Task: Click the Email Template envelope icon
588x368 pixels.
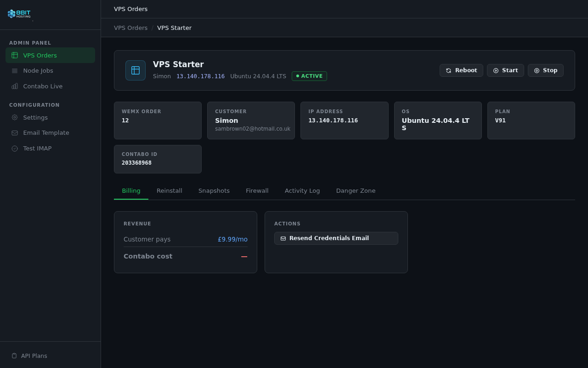Action: point(15,133)
